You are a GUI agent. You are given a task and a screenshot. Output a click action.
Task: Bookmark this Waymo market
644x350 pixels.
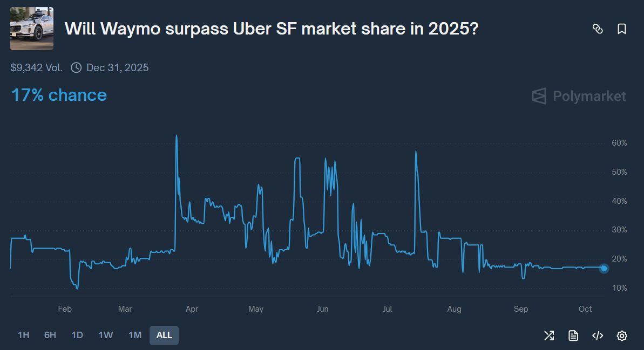pos(622,29)
